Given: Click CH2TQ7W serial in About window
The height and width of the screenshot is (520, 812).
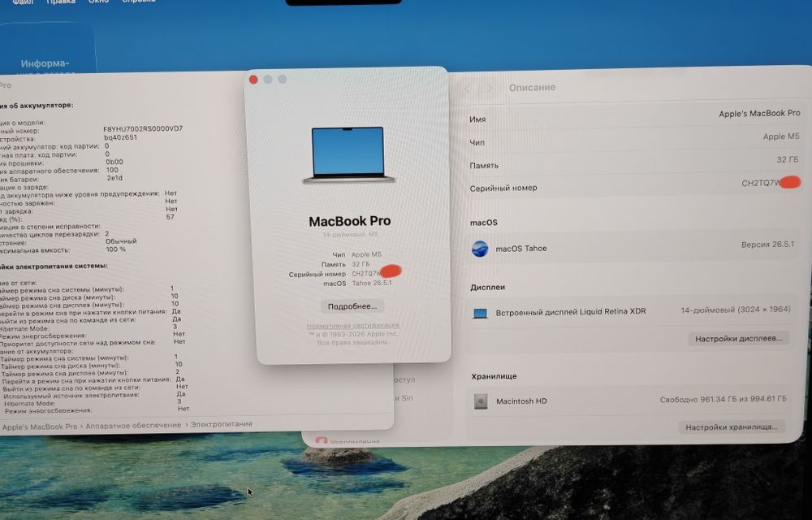Looking at the screenshot, I should (366, 274).
